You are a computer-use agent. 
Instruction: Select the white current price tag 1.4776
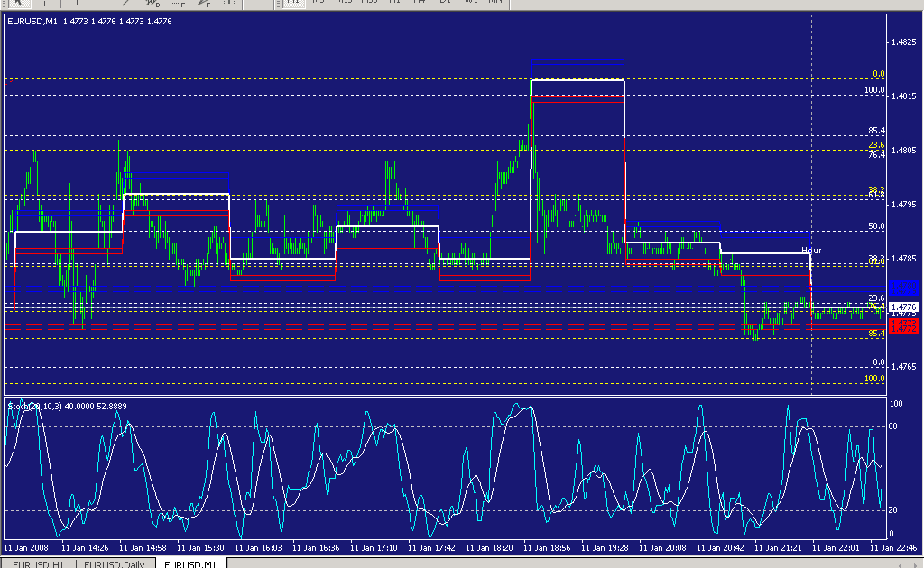click(x=903, y=307)
